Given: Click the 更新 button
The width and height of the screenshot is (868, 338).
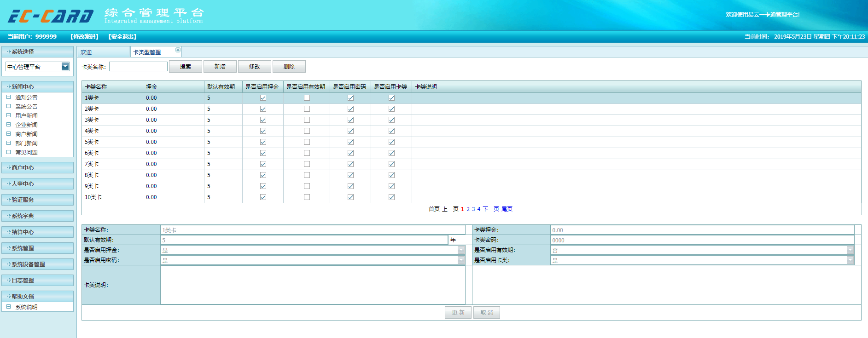Looking at the screenshot, I should click(458, 312).
